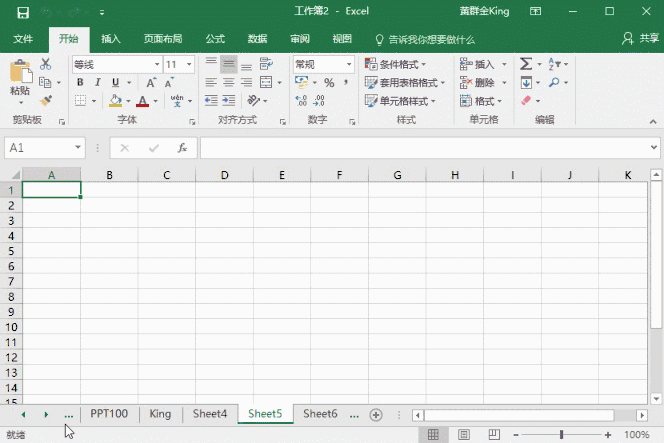Increase font size with large A

point(151,83)
